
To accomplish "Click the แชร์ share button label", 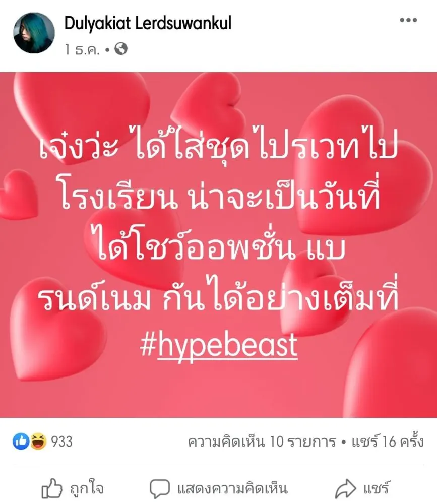I will 377,488.
